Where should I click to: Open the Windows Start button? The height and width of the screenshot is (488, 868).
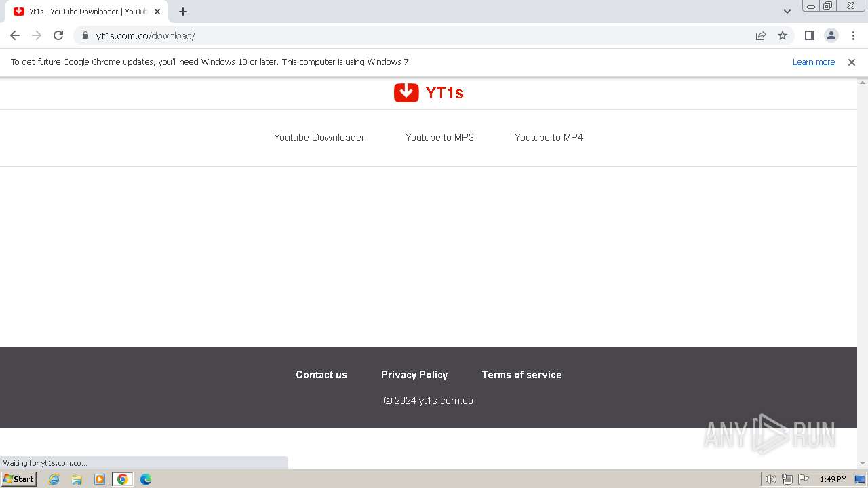click(x=19, y=479)
